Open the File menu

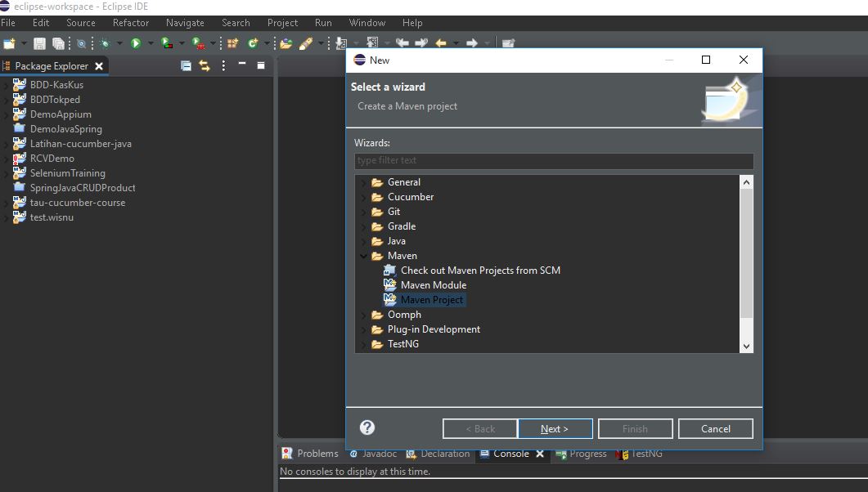[x=7, y=23]
